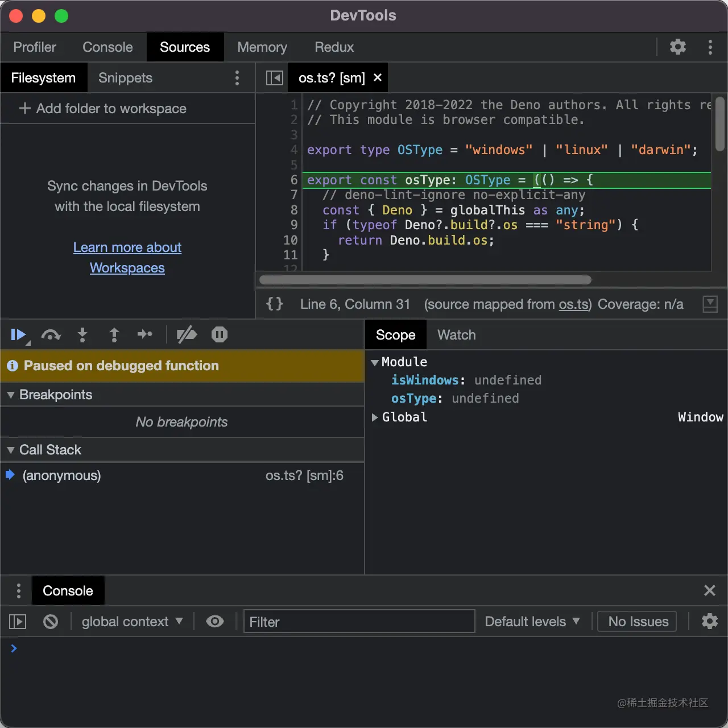Follow the os.ts source mapped link

(x=573, y=304)
